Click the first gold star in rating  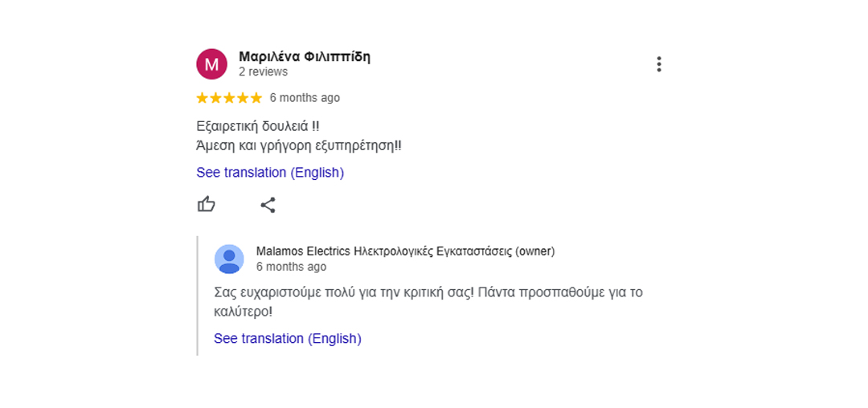pos(203,98)
